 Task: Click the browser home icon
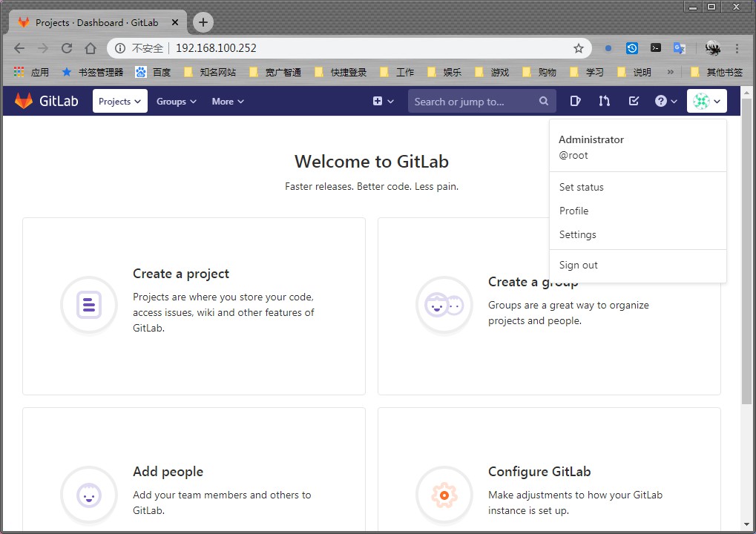(91, 47)
